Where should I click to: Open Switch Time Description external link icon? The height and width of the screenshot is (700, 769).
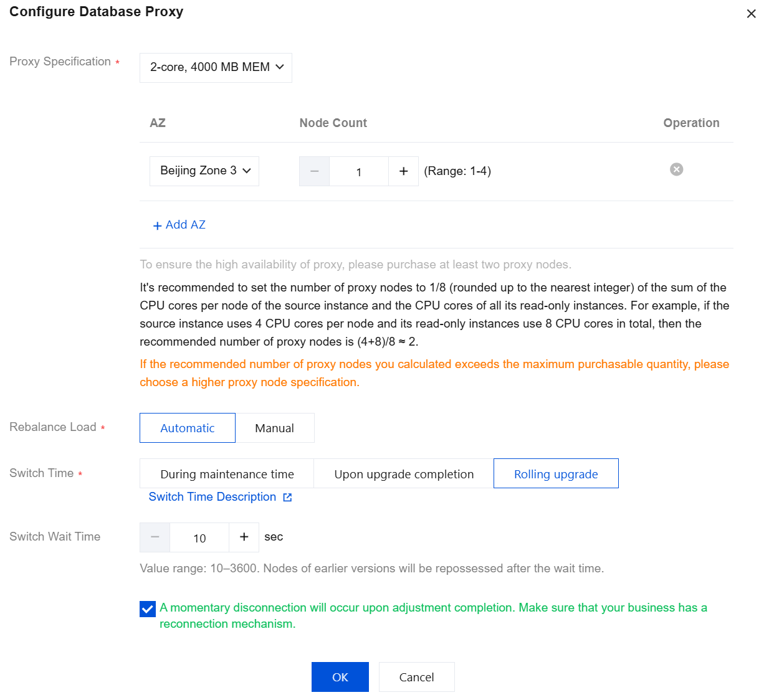tap(287, 497)
